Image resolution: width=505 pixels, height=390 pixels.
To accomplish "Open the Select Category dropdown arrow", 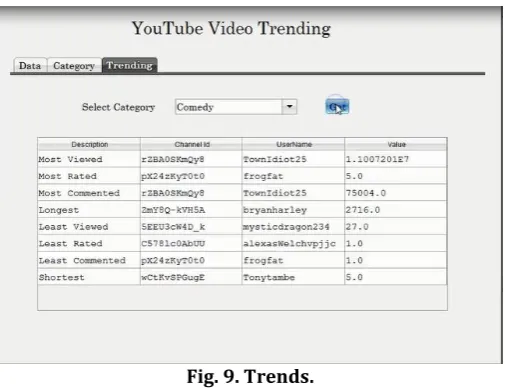I will tap(289, 107).
